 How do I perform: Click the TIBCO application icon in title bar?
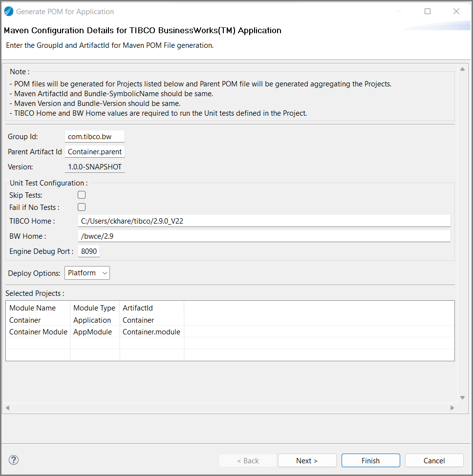click(x=9, y=11)
